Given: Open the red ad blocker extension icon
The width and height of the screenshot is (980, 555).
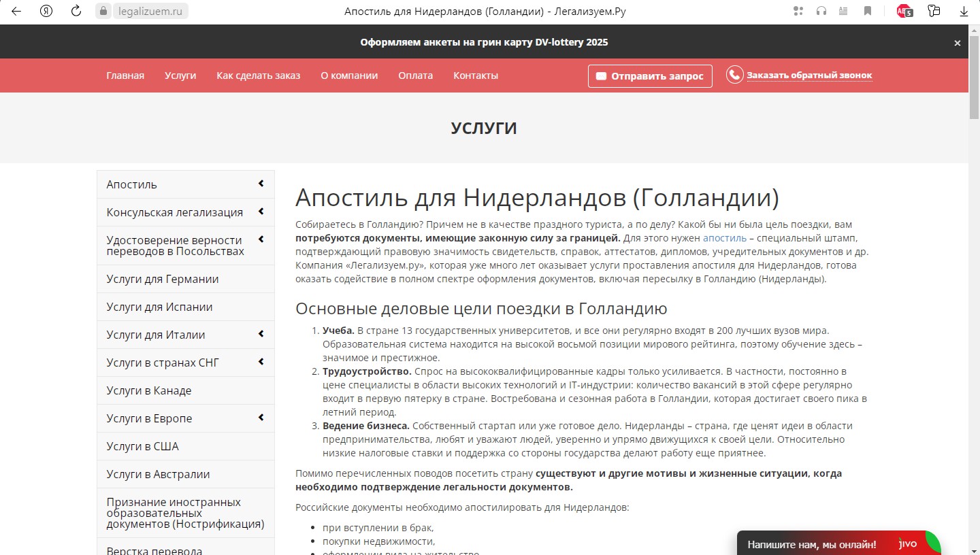Looking at the screenshot, I should [904, 11].
